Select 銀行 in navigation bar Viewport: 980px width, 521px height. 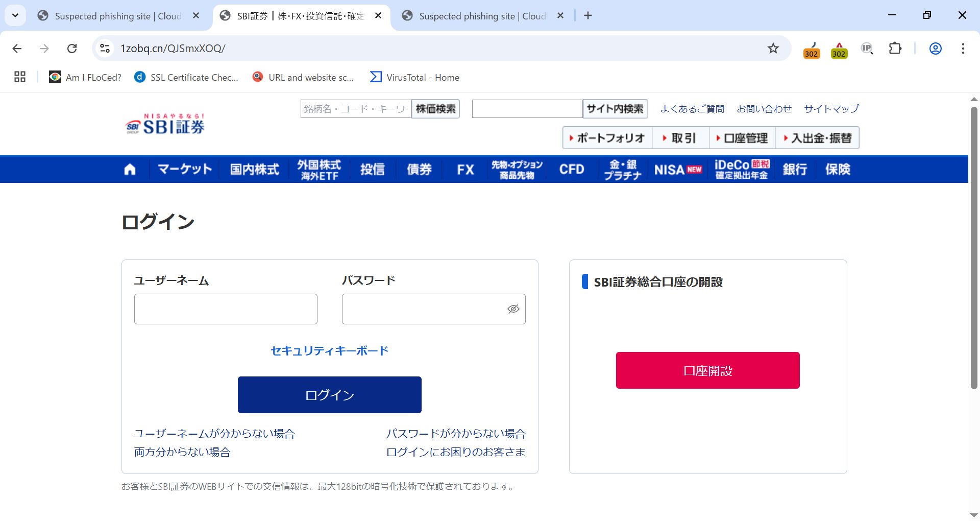[795, 169]
